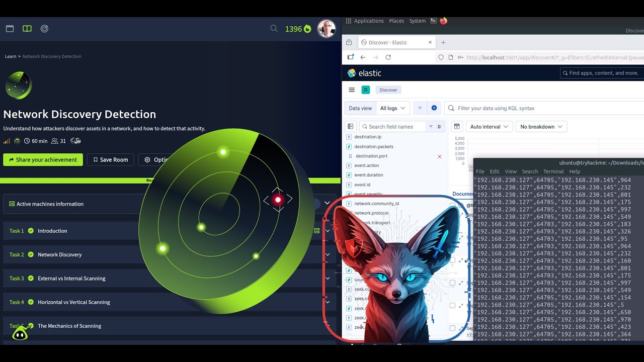Image resolution: width=644 pixels, height=362 pixels.
Task: Open the user profile avatar
Action: (327, 29)
